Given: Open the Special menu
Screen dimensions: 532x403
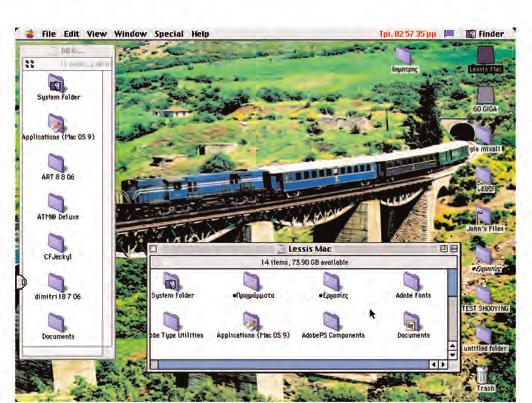Looking at the screenshot, I should click(169, 34).
